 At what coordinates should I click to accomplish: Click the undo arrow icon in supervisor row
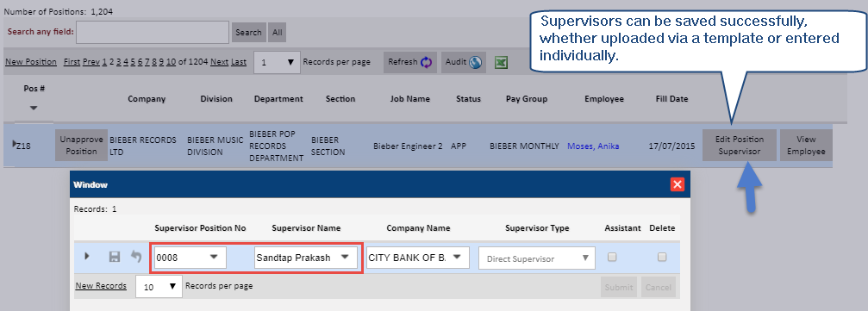click(x=136, y=257)
